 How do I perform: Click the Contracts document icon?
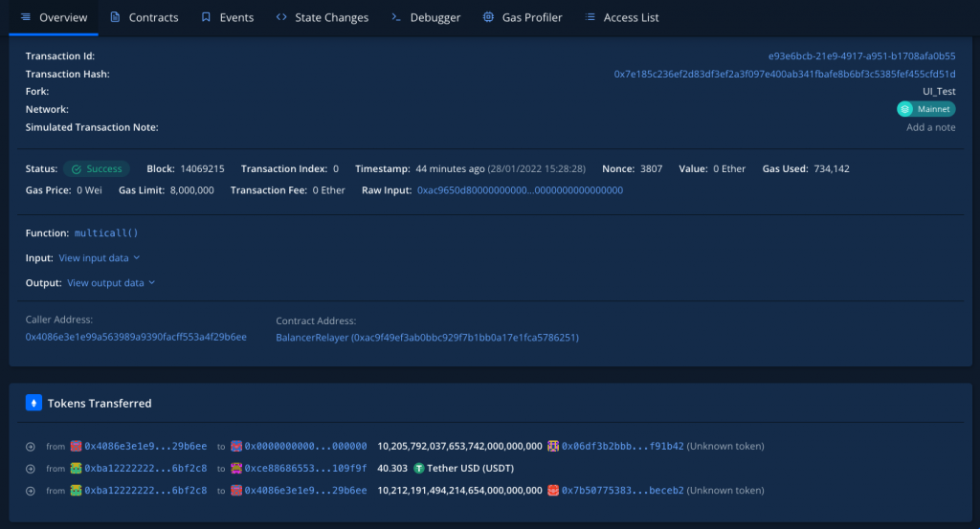coord(115,17)
